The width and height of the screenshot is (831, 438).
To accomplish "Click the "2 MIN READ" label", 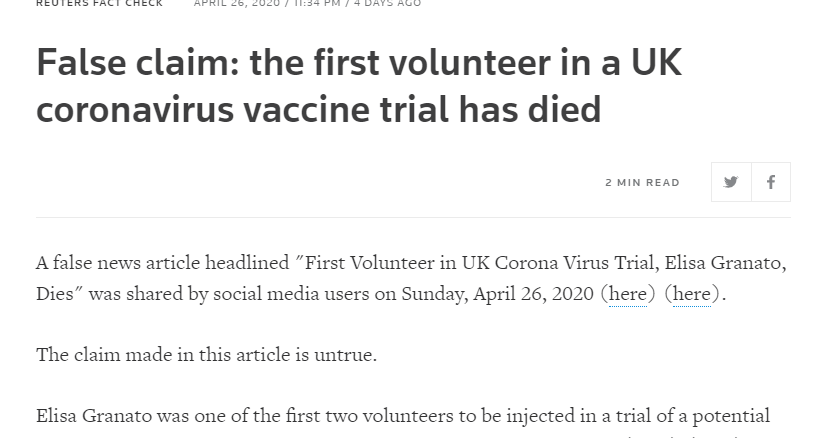I will (x=642, y=182).
